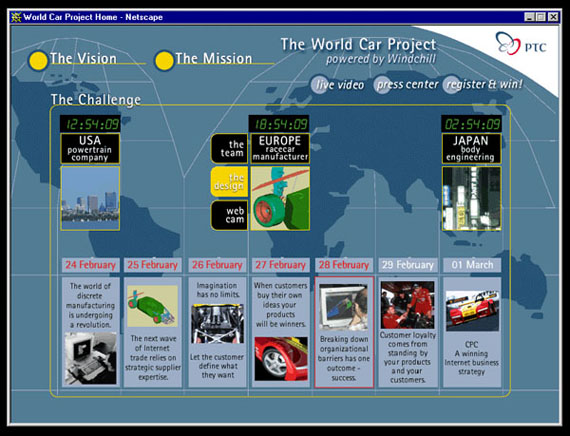
Task: Click the PTC logo
Action: (x=521, y=44)
